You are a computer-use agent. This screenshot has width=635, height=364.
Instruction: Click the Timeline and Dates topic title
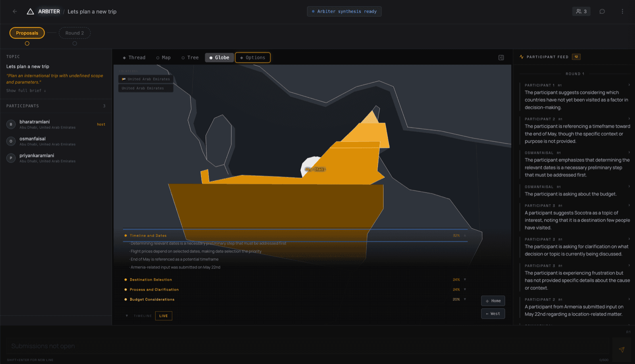148,236
